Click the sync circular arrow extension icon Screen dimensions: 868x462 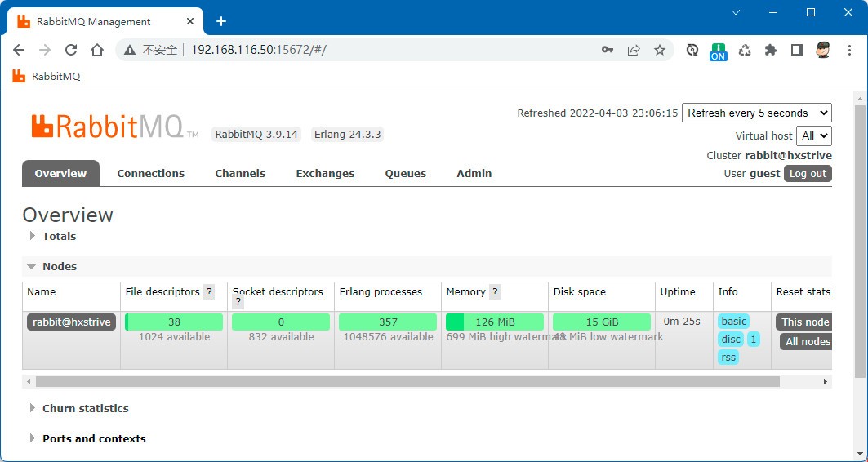(692, 51)
